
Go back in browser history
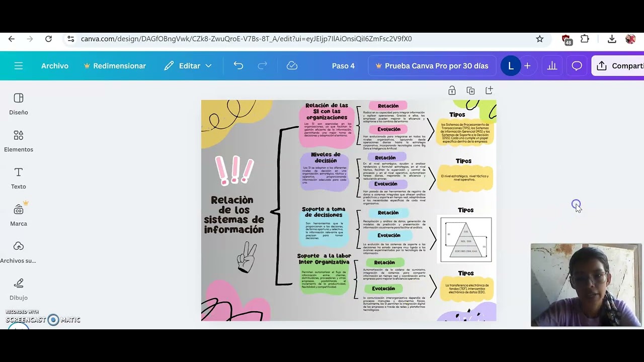click(x=12, y=39)
